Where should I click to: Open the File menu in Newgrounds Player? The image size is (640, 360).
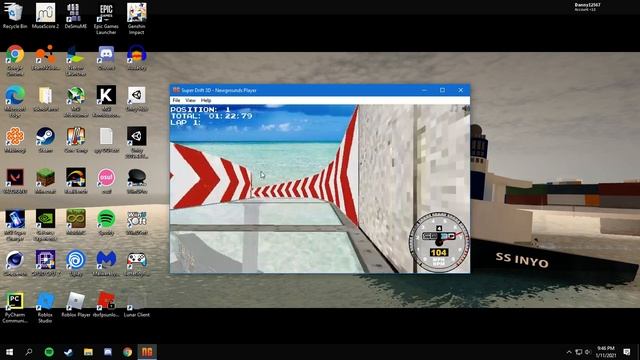[x=176, y=100]
